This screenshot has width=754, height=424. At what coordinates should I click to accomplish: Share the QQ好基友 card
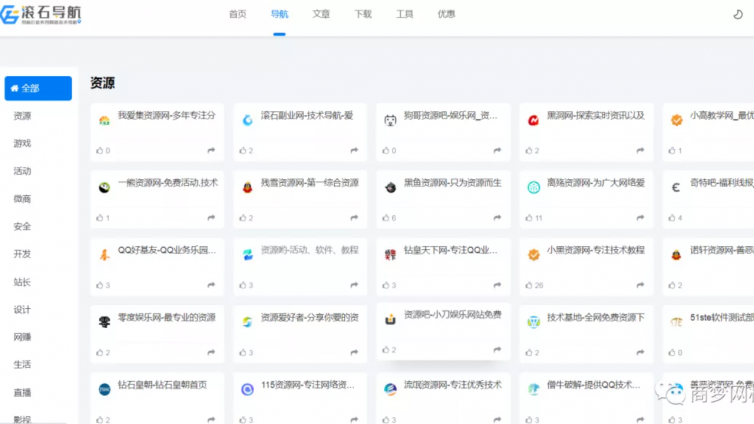tap(211, 285)
